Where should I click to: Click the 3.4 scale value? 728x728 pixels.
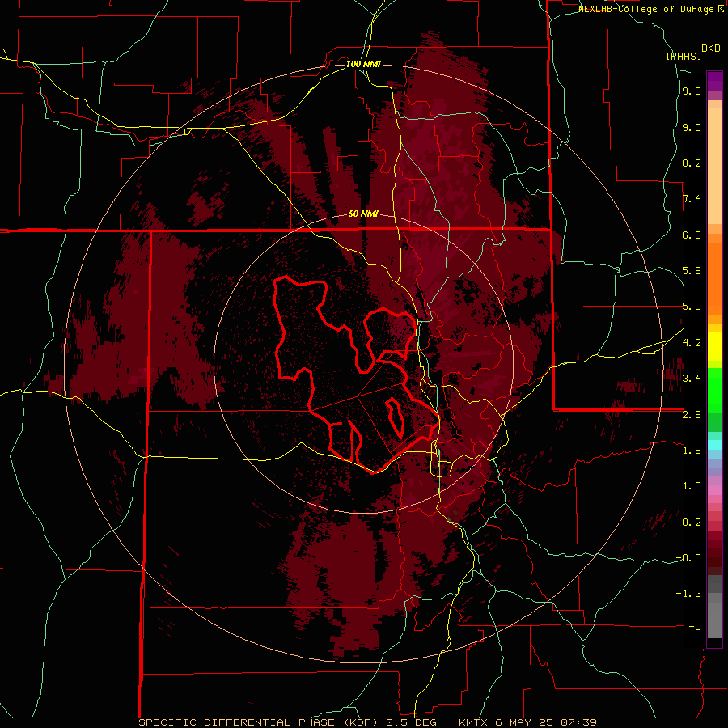tap(692, 378)
